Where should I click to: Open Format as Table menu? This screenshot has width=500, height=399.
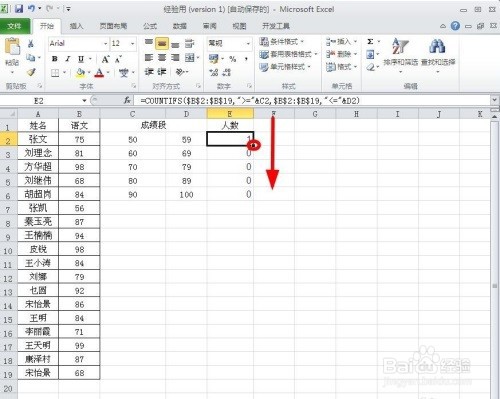click(x=288, y=54)
